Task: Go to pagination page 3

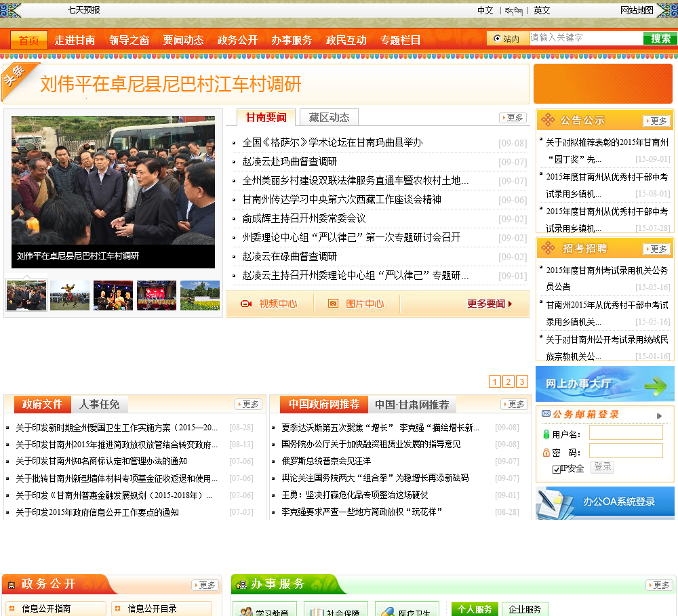Action: (522, 382)
